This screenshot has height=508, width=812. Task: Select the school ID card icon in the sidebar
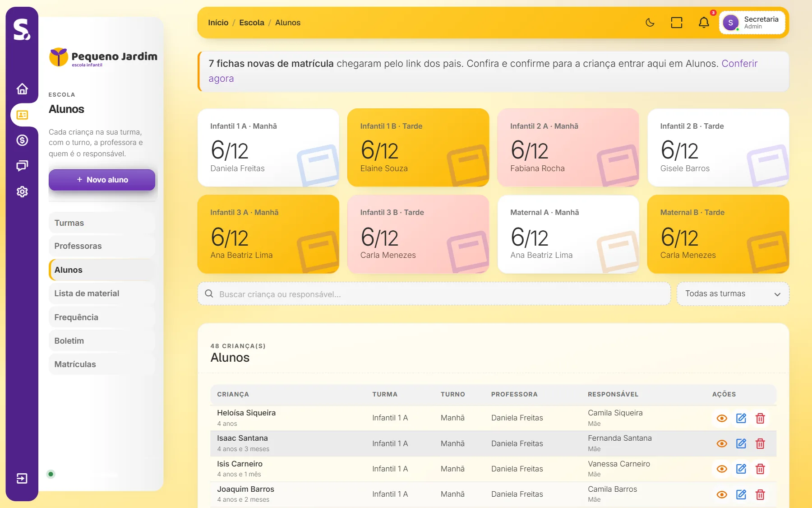click(22, 115)
